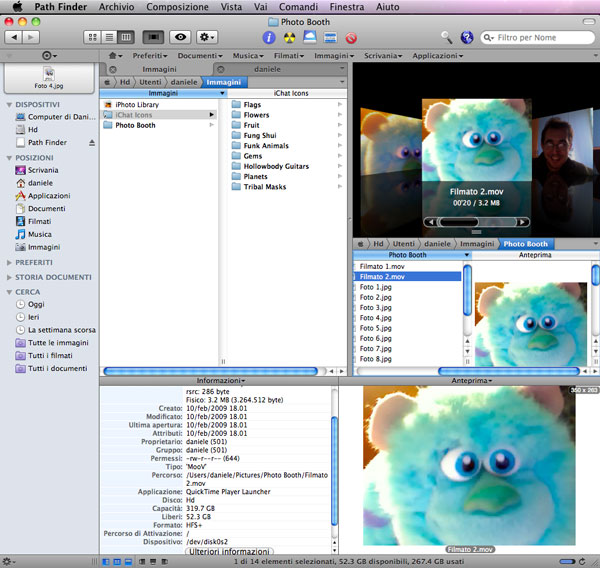The height and width of the screenshot is (568, 600).
Task: Open the Finestra menu
Action: point(347,7)
